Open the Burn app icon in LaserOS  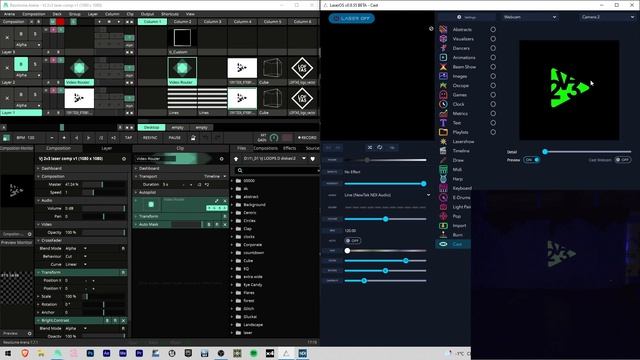443,235
